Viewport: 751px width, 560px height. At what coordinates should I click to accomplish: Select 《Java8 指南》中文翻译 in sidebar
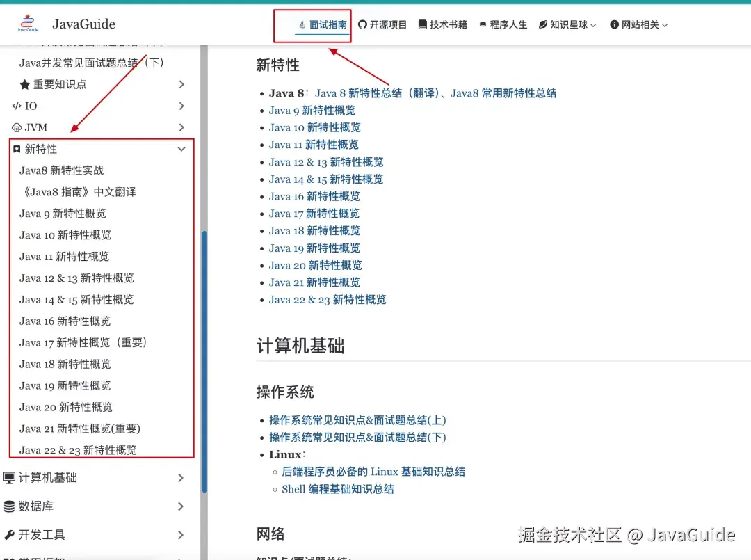pos(78,192)
